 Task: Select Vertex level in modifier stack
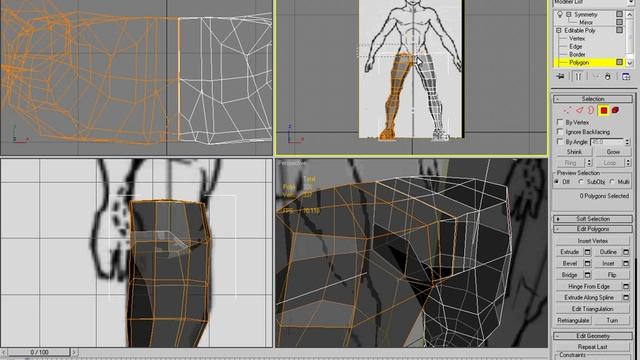click(x=577, y=38)
